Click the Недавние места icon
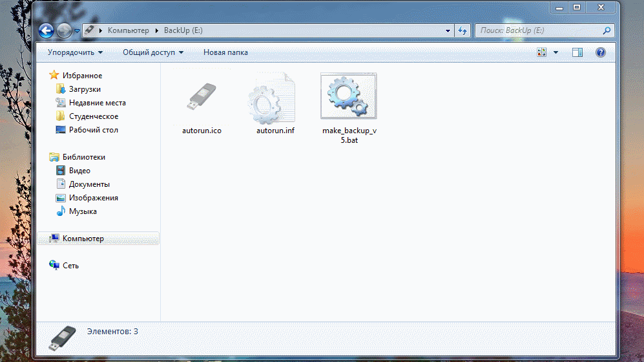Image resolution: width=644 pixels, height=362 pixels. [x=60, y=102]
